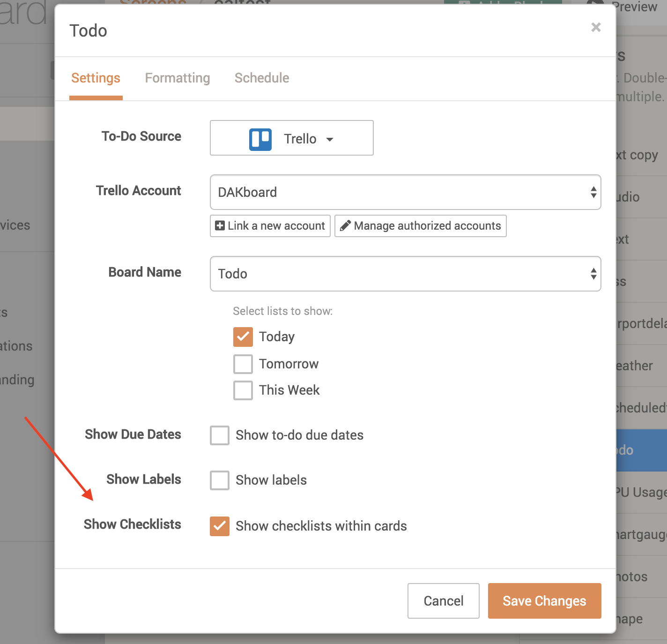Disable Show checklists within cards
Viewport: 667px width, 644px height.
(219, 526)
